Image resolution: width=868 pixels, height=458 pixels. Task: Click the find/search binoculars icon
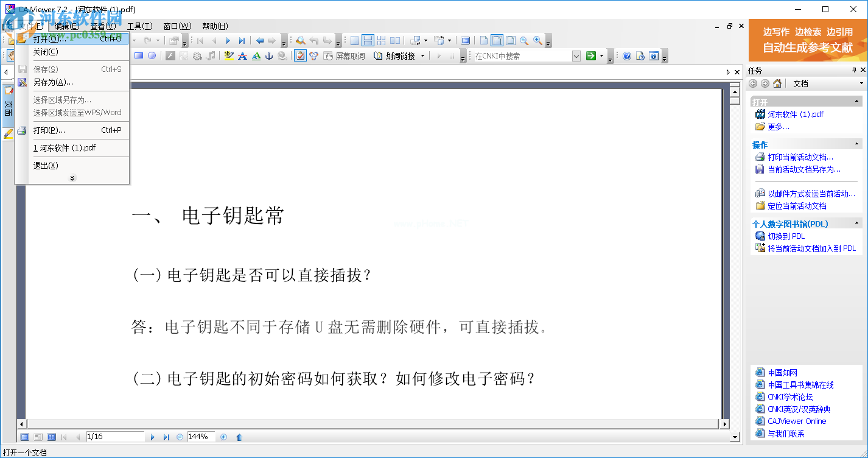(300, 41)
